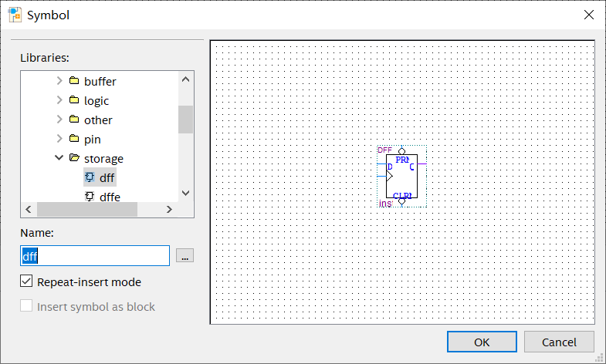
Task: Click the Cancel button
Action: click(559, 342)
